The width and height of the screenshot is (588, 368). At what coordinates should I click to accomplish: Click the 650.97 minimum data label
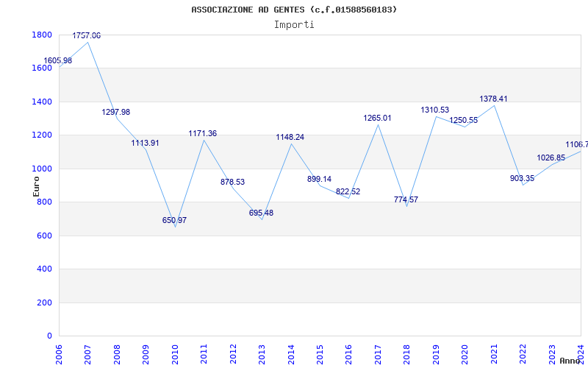pos(174,220)
